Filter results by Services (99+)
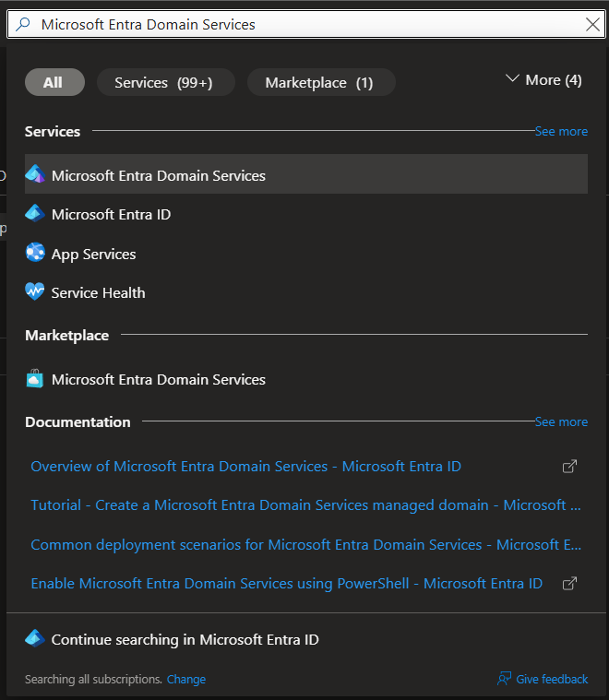The width and height of the screenshot is (609, 700). pyautogui.click(x=163, y=82)
